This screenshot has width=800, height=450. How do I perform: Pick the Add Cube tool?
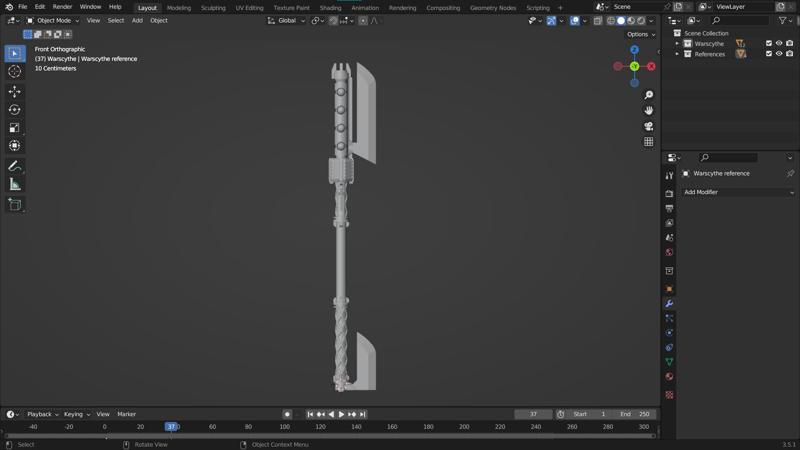[x=14, y=204]
